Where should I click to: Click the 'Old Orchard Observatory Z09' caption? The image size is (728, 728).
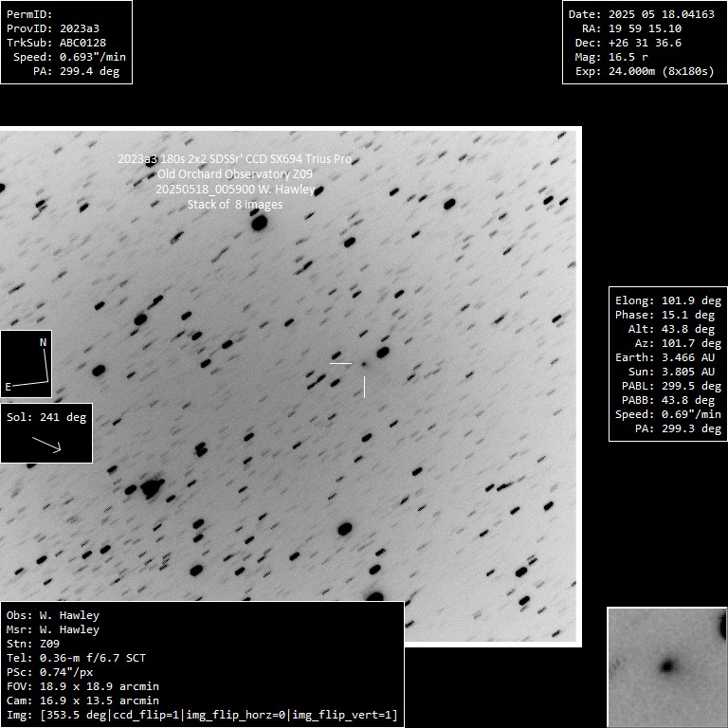235,174
